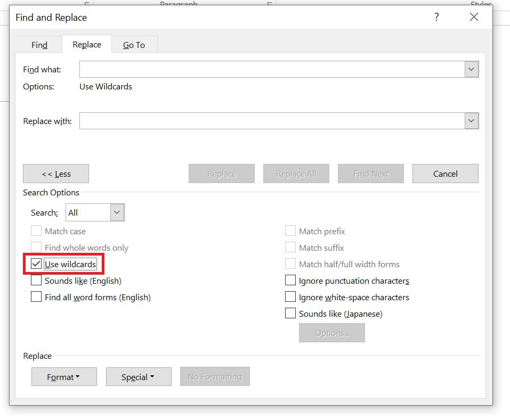Image resolution: width=510 pixels, height=420 pixels.
Task: Enable Sounds like (Japanese) checkbox
Action: click(x=290, y=314)
